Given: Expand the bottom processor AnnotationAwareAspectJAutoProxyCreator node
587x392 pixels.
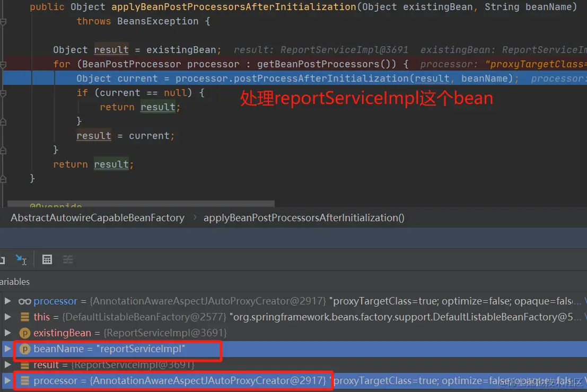Looking at the screenshot, I should point(7,381).
